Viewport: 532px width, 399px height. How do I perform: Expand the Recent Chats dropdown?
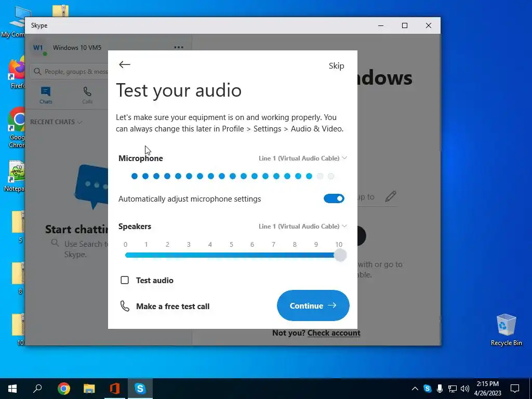[x=56, y=122]
